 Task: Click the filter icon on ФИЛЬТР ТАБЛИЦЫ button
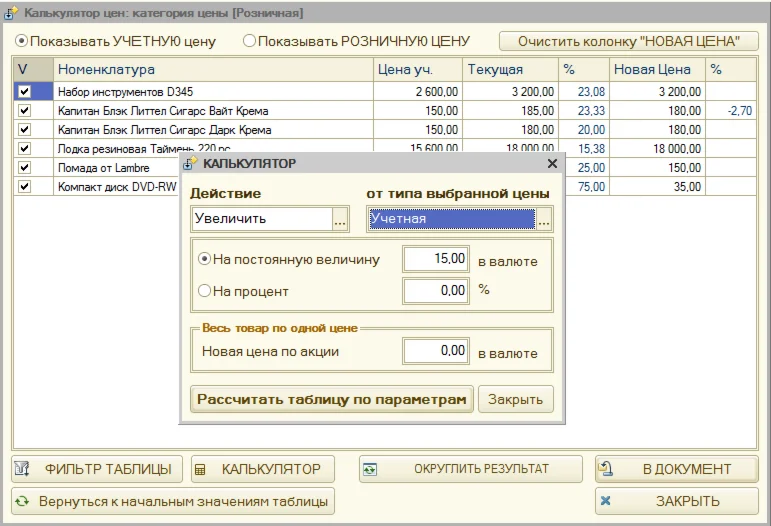(23, 469)
